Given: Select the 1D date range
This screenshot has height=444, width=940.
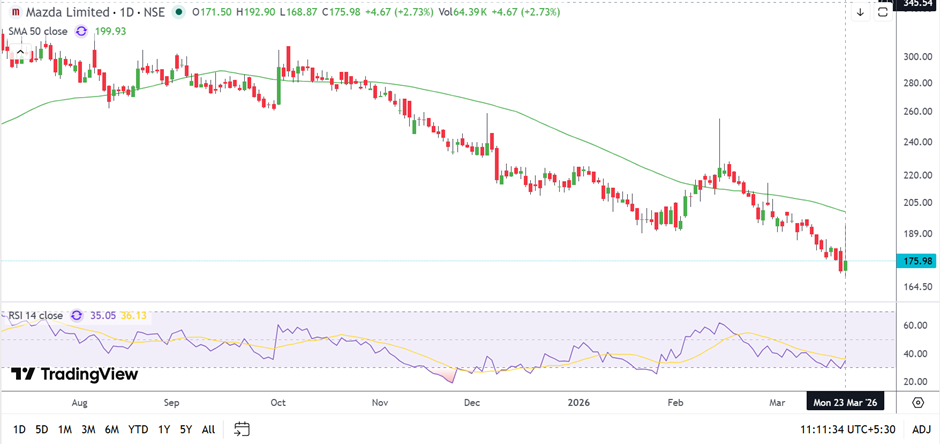Looking at the screenshot, I should (x=19, y=429).
